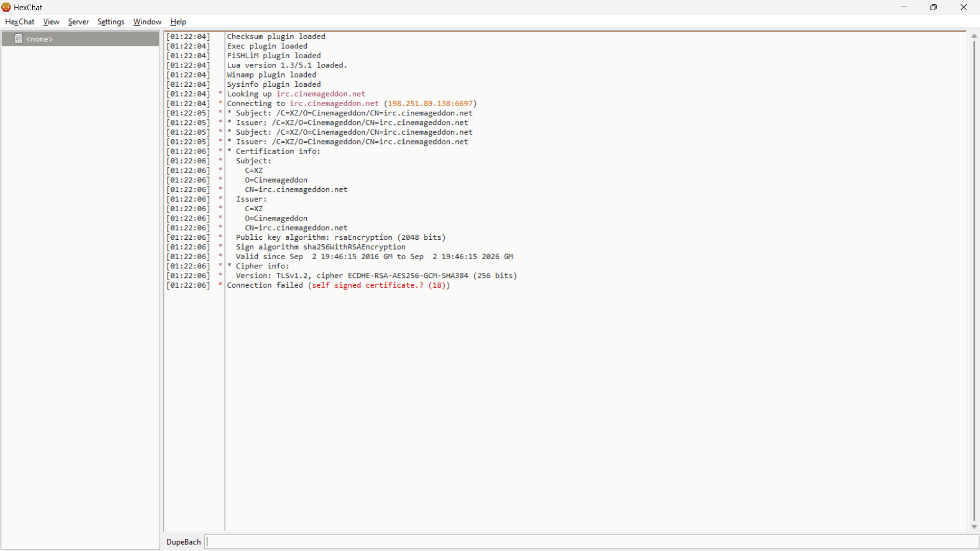
Task: Click the HexChat logo in the title bar
Action: coord(6,7)
